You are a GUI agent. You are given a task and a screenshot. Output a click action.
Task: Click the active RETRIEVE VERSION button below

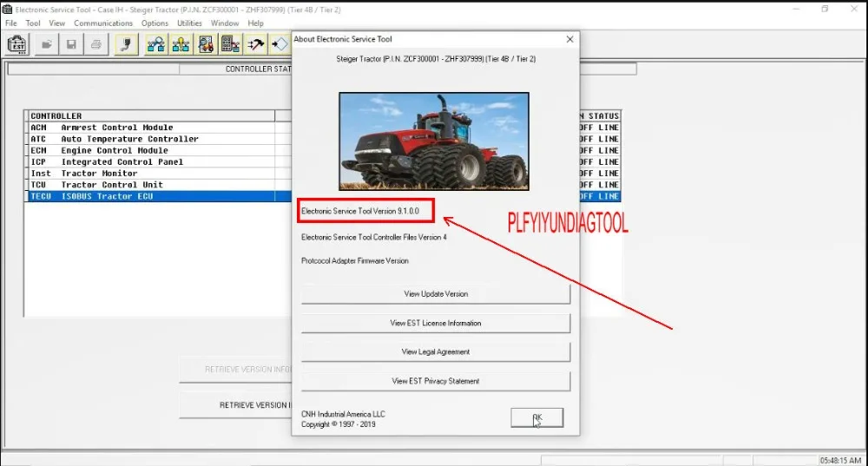[x=236, y=405]
